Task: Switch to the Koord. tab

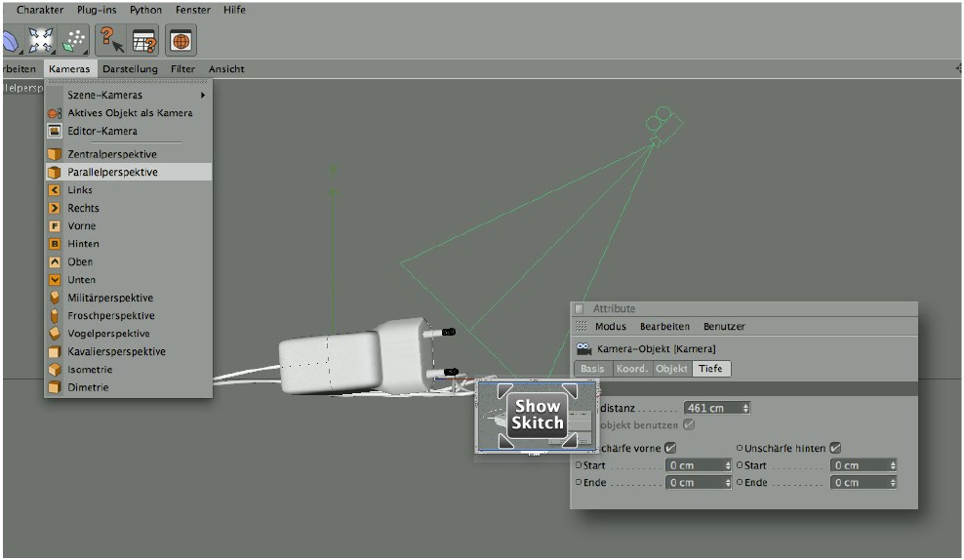Action: click(632, 369)
